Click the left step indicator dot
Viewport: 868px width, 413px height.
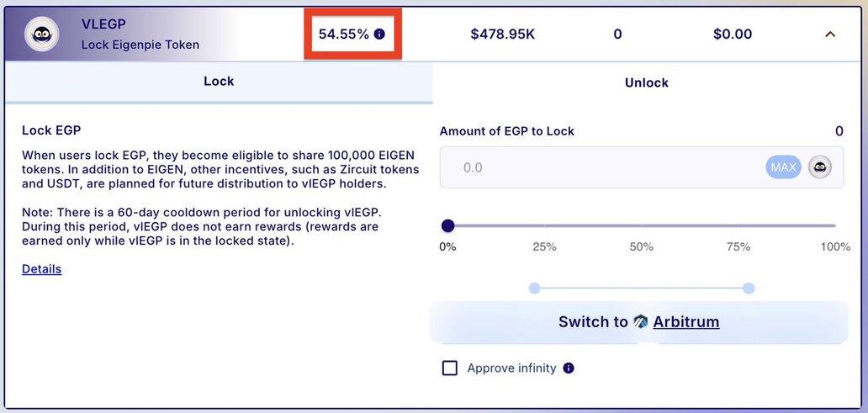coord(534,289)
